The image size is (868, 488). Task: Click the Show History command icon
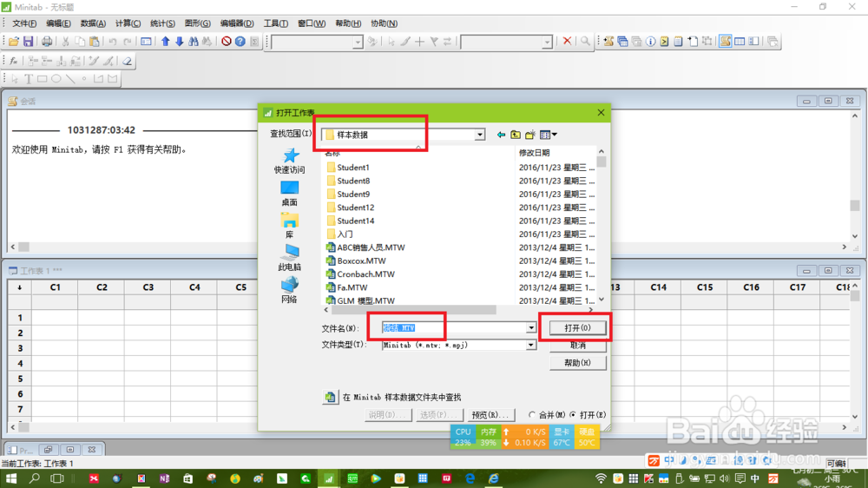[x=664, y=42]
